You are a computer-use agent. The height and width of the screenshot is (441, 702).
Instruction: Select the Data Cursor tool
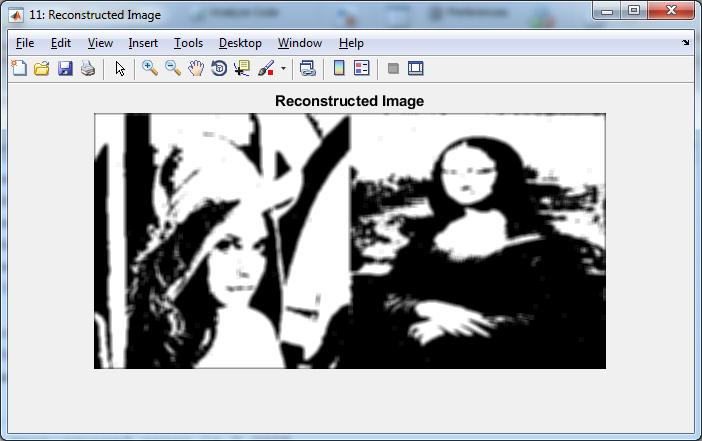242,69
